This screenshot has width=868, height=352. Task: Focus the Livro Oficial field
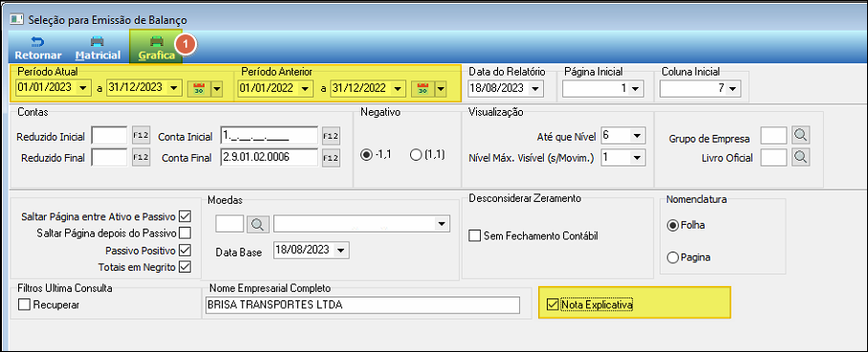(774, 158)
